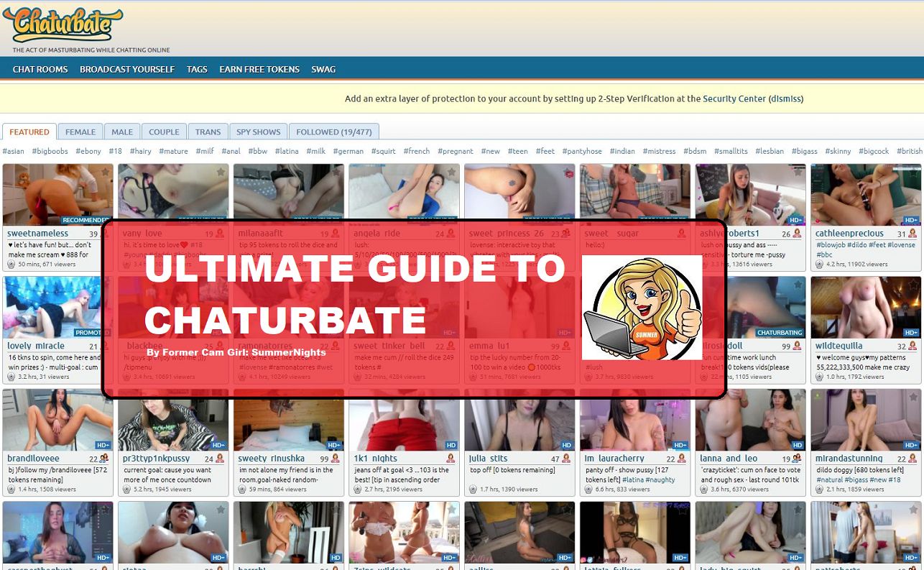Open lovely_miracle room name link
The image size is (924, 570).
point(36,346)
